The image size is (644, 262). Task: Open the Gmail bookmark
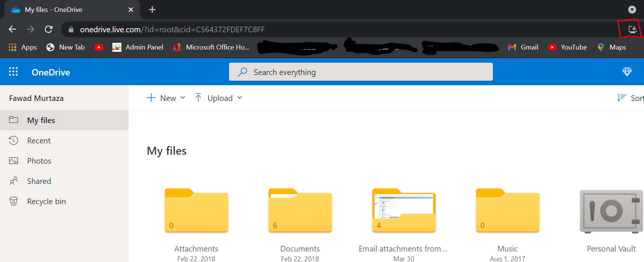[x=523, y=47]
